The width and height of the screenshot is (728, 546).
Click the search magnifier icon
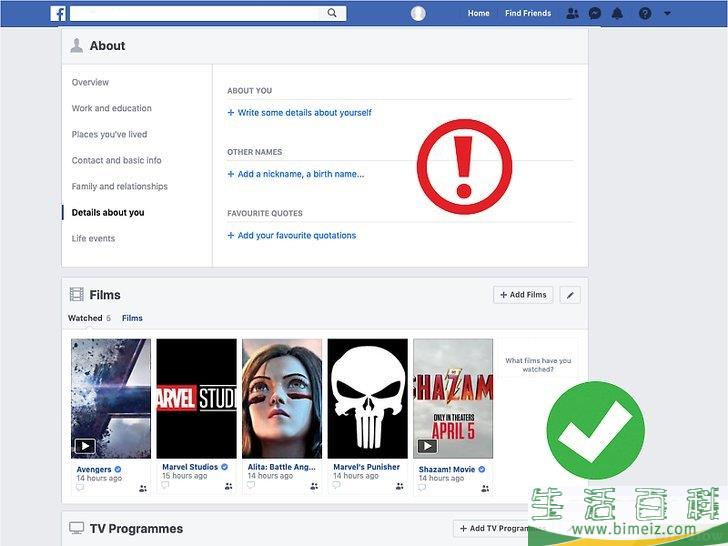[332, 13]
